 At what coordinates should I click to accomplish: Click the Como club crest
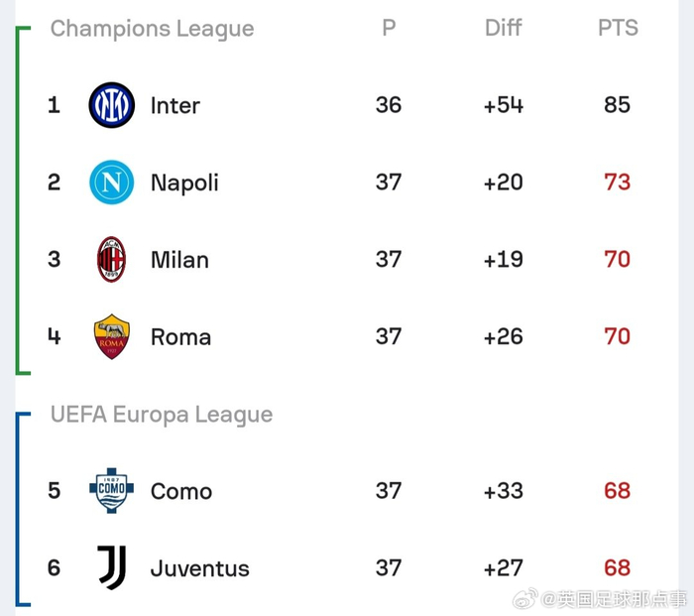point(111,491)
